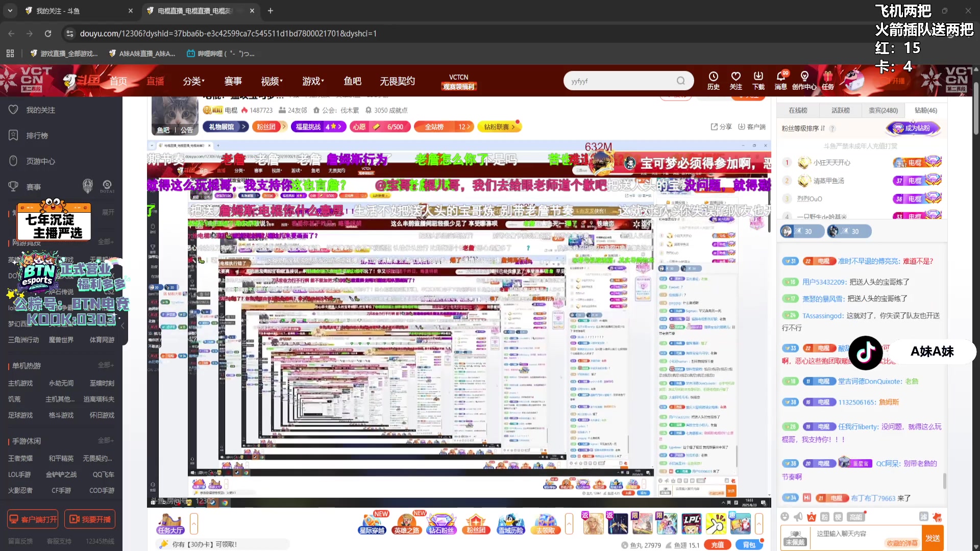Open 分类 dropdown in navigation

pyautogui.click(x=193, y=81)
